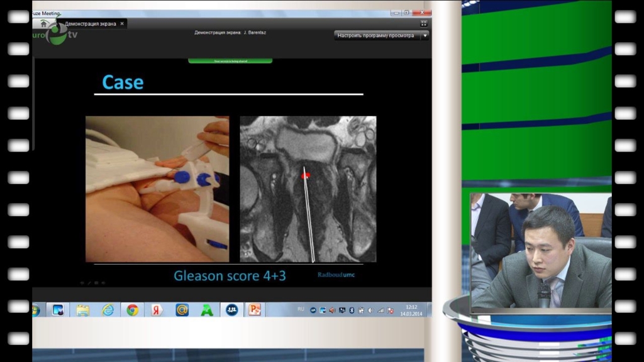
Task: Open Internet Explorer from the taskbar
Action: click(x=108, y=310)
